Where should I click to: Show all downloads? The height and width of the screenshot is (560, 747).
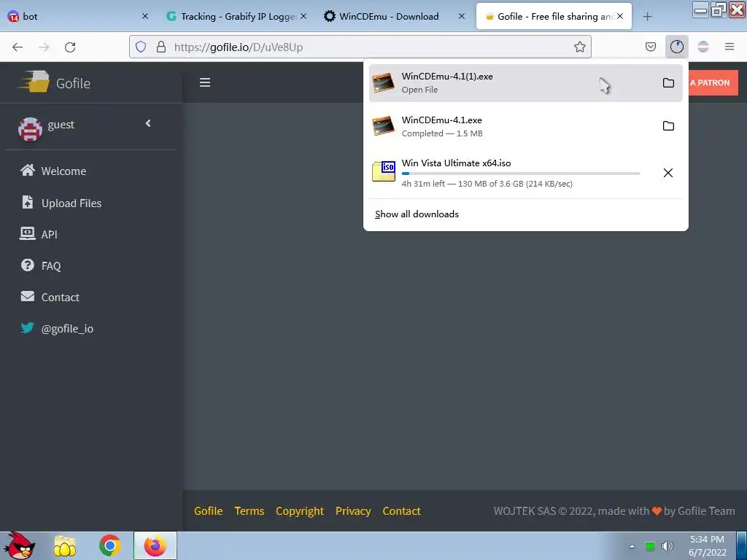coord(417,214)
